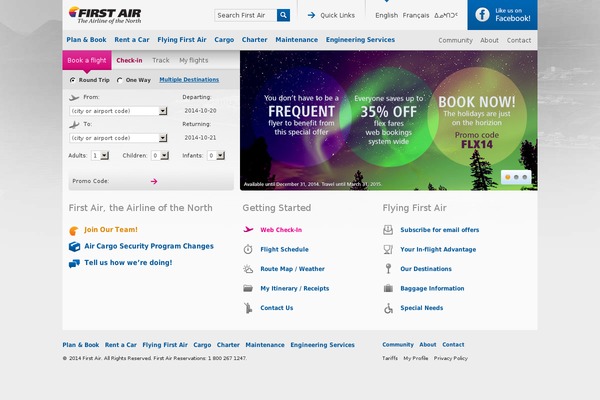Click the Flight Schedule stopwatch icon

[248, 250]
